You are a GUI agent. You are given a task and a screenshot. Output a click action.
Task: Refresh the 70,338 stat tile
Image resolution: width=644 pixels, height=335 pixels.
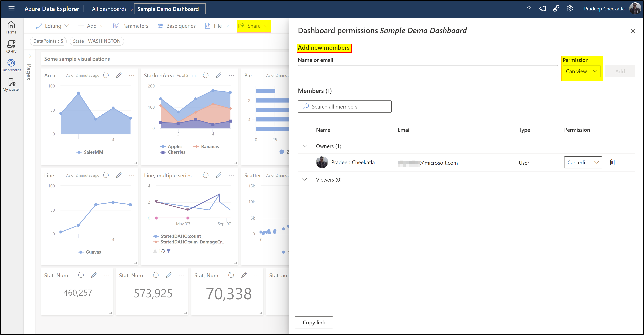click(x=231, y=275)
